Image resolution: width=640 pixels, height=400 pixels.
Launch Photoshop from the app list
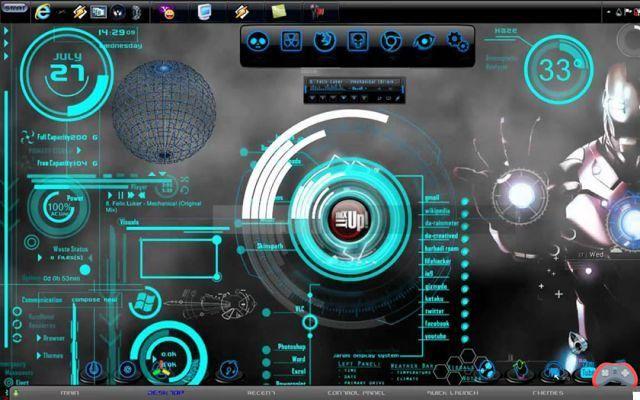coord(291,347)
